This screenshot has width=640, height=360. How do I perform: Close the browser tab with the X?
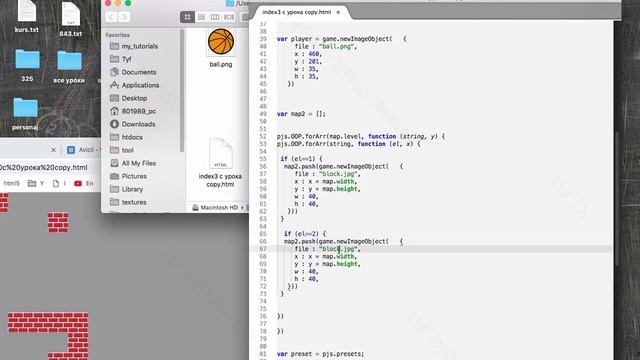pos(53,150)
